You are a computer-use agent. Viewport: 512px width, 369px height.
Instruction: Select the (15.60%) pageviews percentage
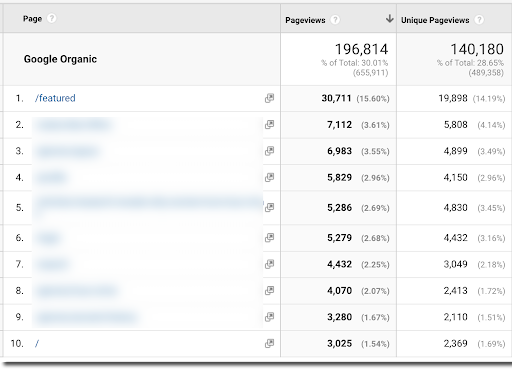[x=373, y=99]
